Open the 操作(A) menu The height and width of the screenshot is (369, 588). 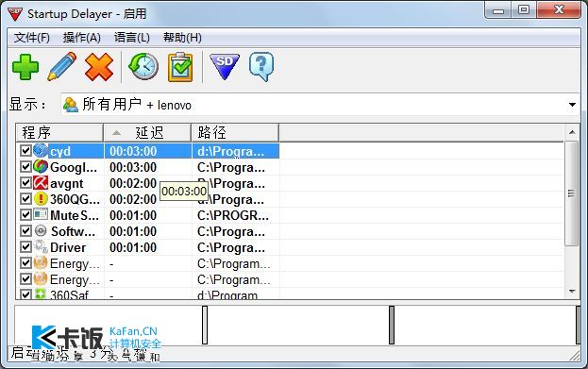(82, 38)
